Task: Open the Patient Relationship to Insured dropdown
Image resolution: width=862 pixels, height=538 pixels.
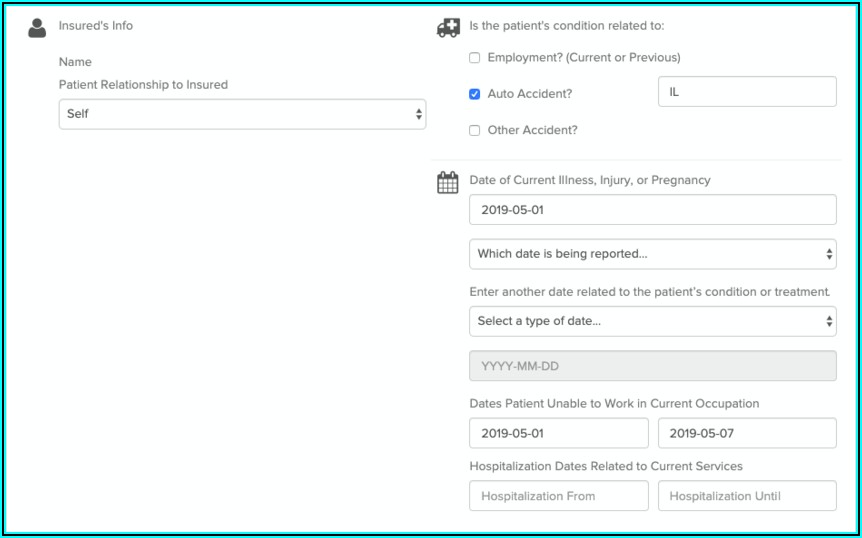Action: (242, 114)
